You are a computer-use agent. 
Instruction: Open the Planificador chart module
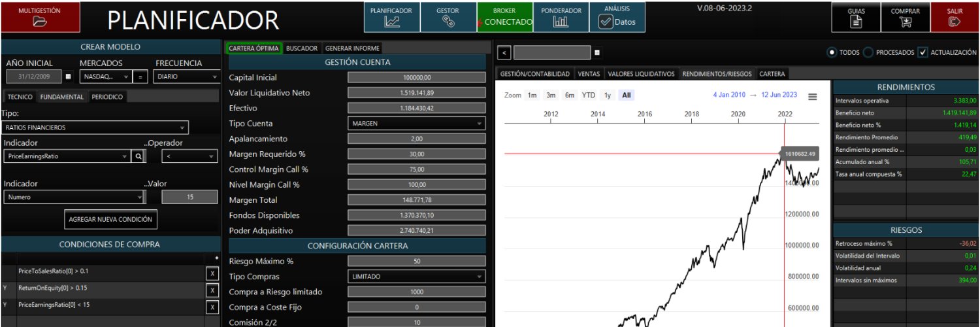(391, 17)
